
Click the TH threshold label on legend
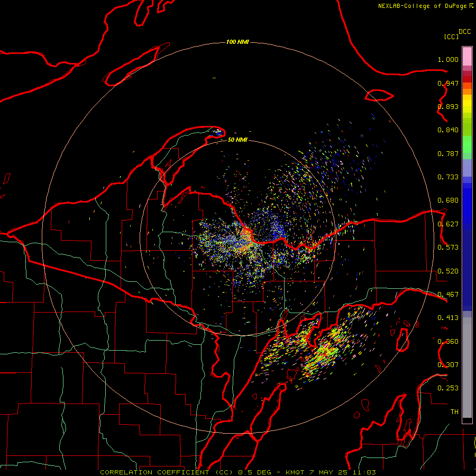[454, 412]
